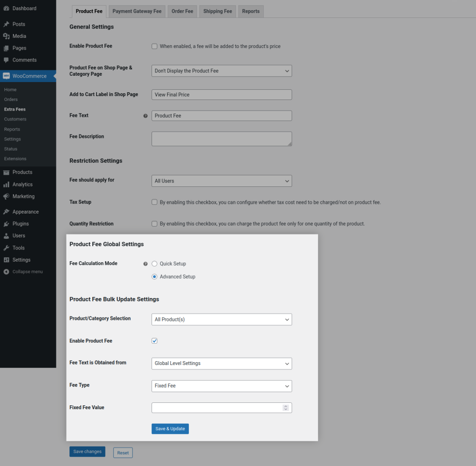Screen dimensions: 476x466
Task: Click the Comments bubble icon
Action: click(x=6, y=60)
